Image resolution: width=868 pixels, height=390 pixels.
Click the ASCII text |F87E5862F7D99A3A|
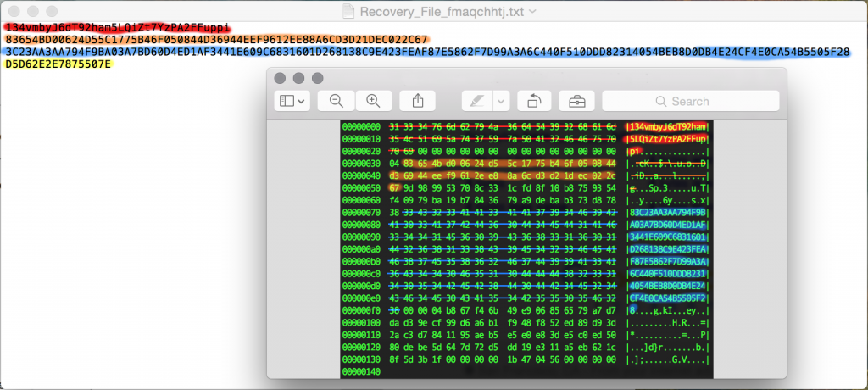pos(668,261)
